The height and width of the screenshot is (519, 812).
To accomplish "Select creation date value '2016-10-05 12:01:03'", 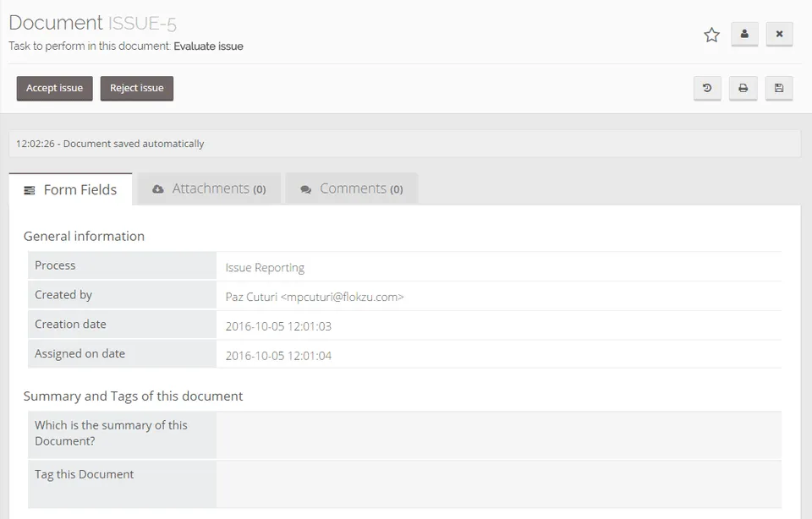I will point(278,326).
